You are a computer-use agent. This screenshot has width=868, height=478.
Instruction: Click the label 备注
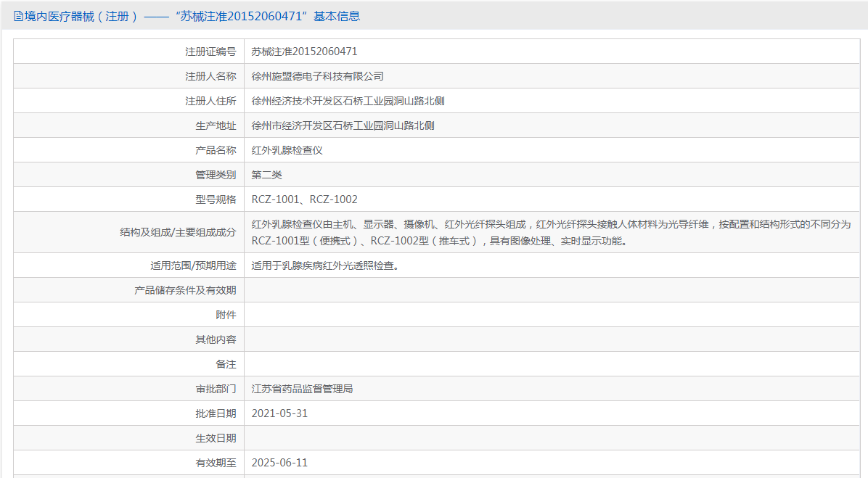point(226,364)
